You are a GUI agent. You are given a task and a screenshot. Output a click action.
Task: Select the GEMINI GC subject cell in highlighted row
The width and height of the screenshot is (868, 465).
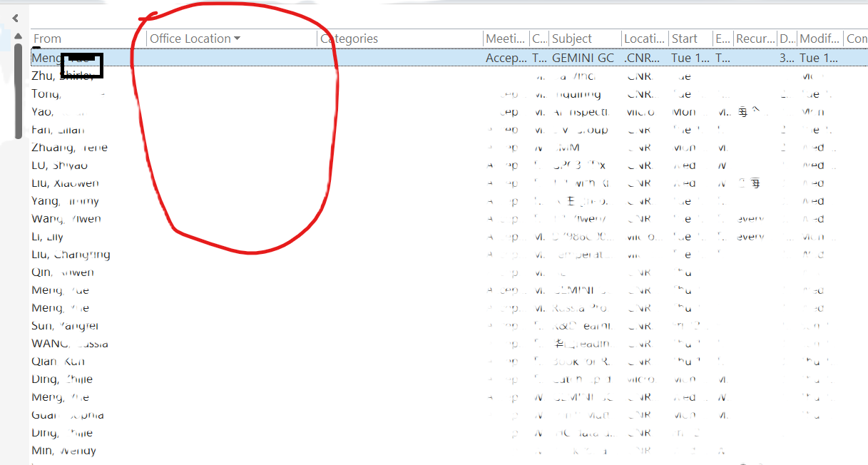click(x=583, y=58)
